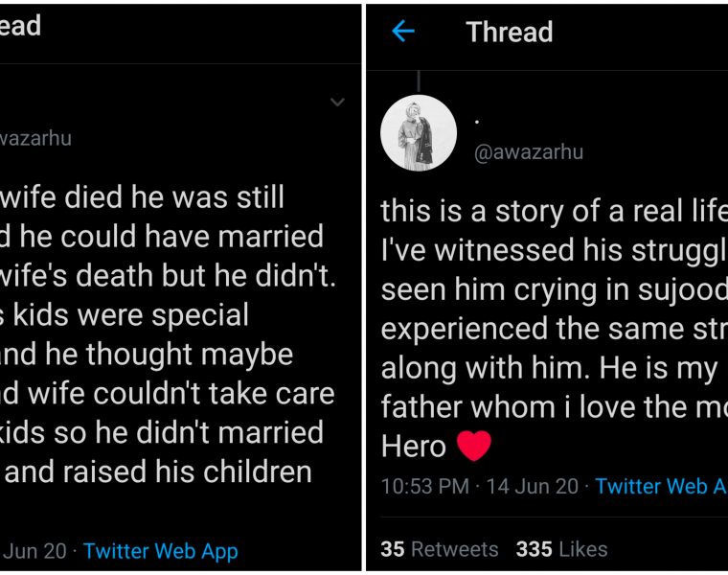Click the thread connector line above avatar
This screenshot has width=728, height=575.
(x=419, y=81)
